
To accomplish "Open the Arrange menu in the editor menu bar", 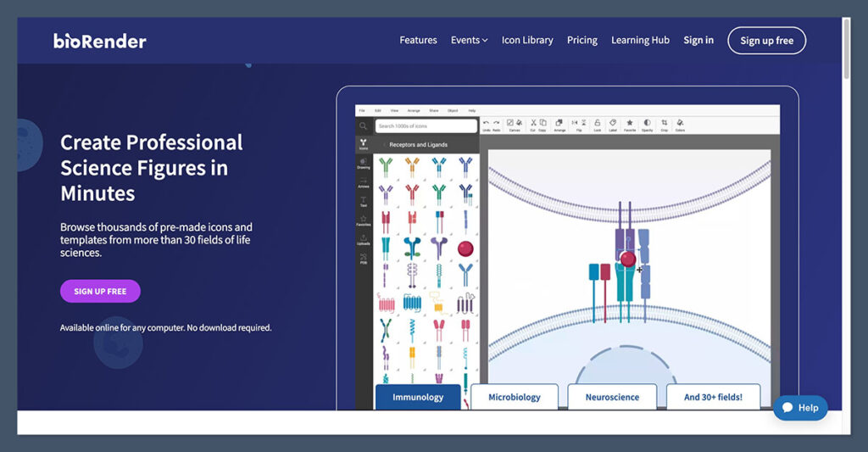I will tap(414, 111).
